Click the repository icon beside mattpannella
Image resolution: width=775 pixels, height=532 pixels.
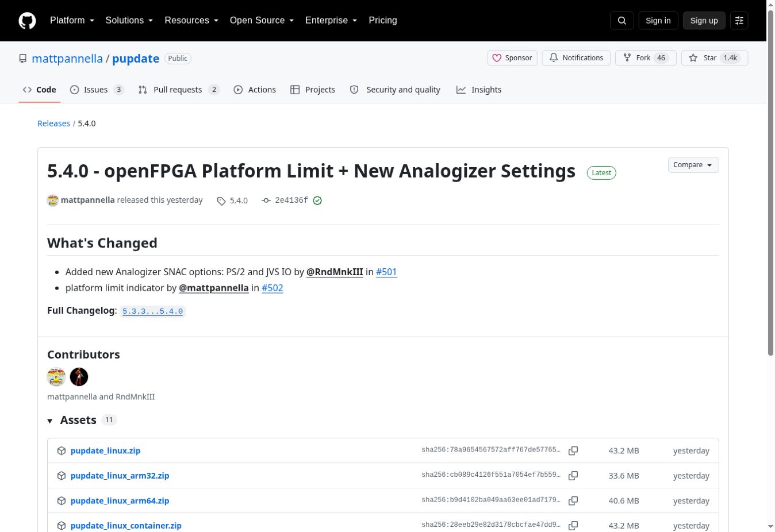click(x=23, y=59)
